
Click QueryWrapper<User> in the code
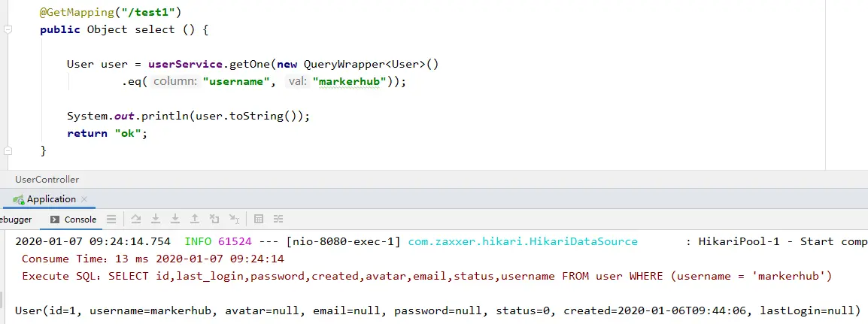(364, 64)
